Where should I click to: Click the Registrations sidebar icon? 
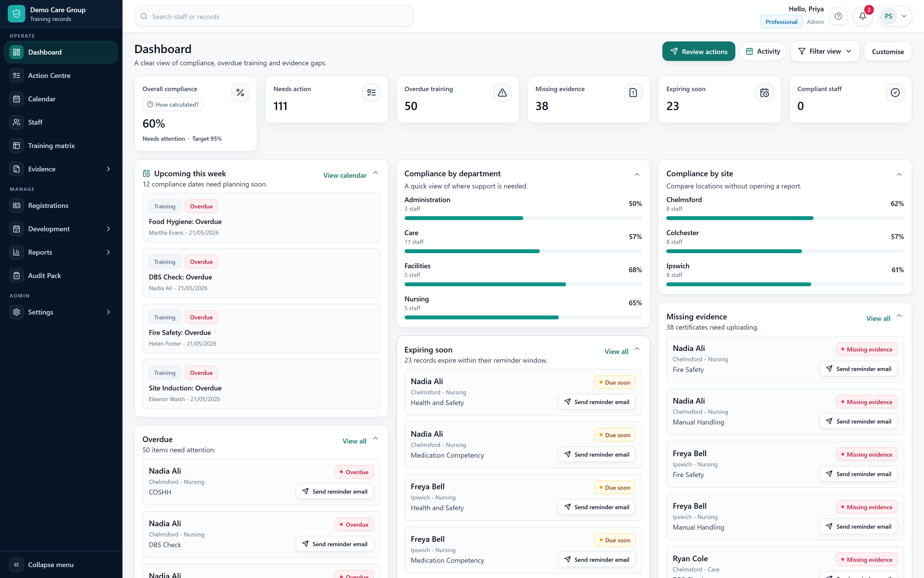click(17, 205)
